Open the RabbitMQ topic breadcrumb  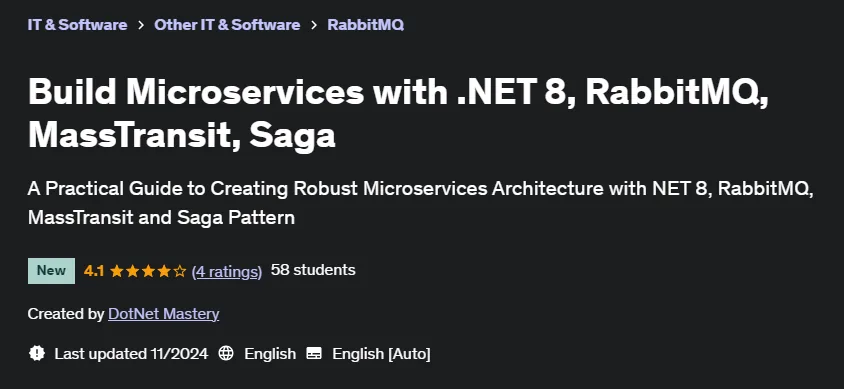pyautogui.click(x=365, y=25)
